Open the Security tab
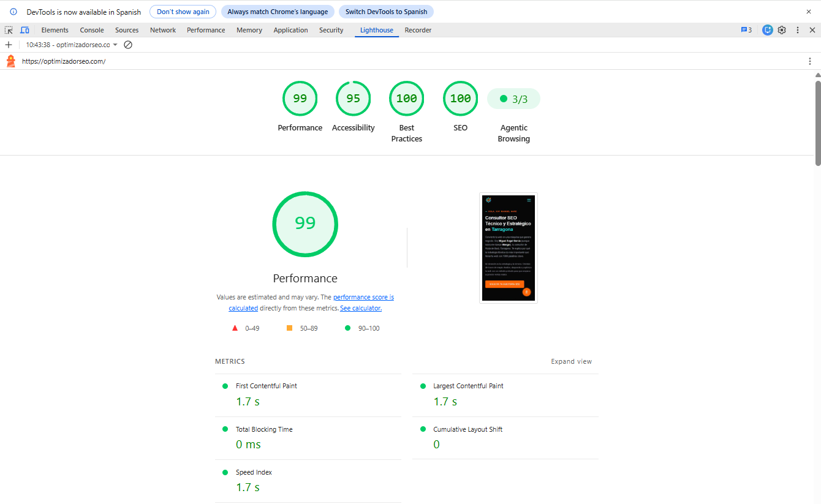Screen dimensions: 821x504 tap(331, 30)
